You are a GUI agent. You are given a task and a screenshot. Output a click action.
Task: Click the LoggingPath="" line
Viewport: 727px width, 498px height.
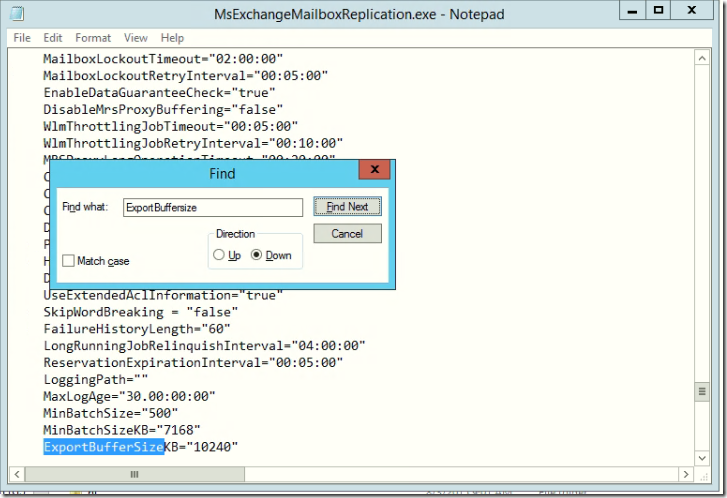[96, 379]
